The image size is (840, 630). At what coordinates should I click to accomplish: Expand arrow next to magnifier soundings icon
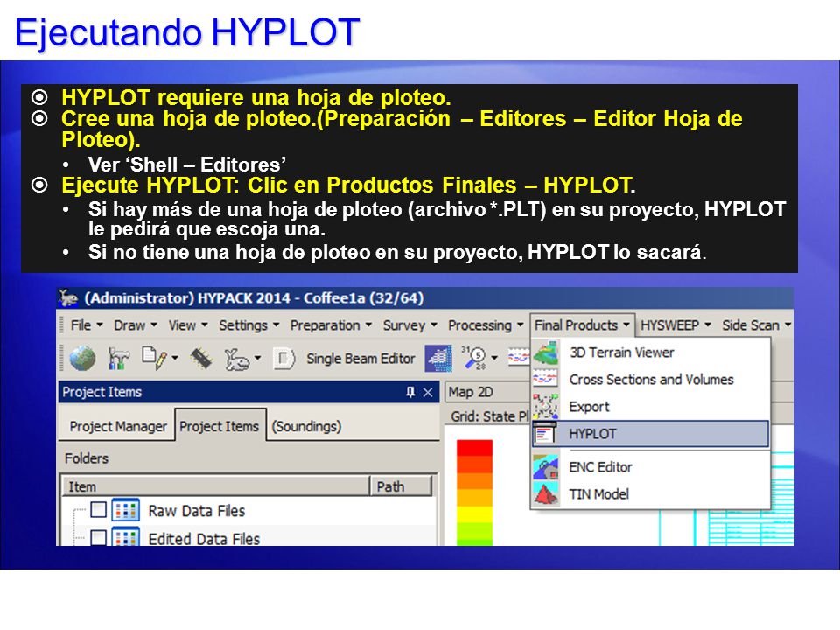[493, 358]
